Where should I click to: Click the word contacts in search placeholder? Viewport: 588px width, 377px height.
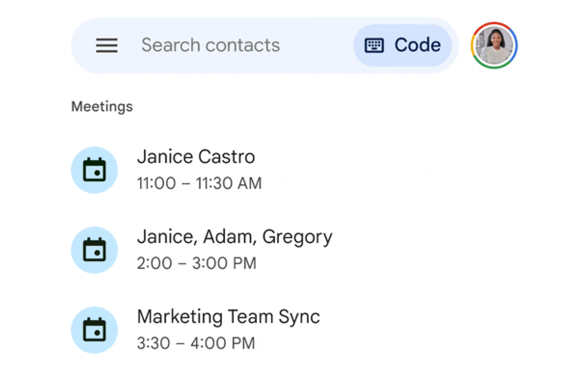pos(243,46)
